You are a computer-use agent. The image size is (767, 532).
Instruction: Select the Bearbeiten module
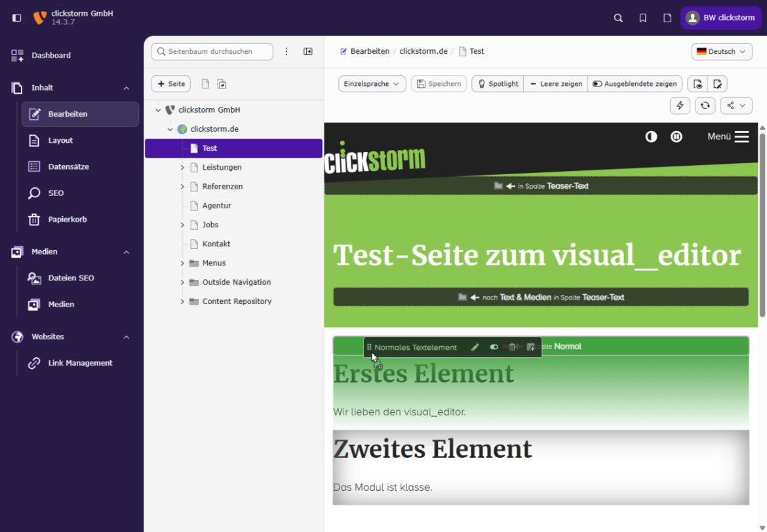[80, 114]
